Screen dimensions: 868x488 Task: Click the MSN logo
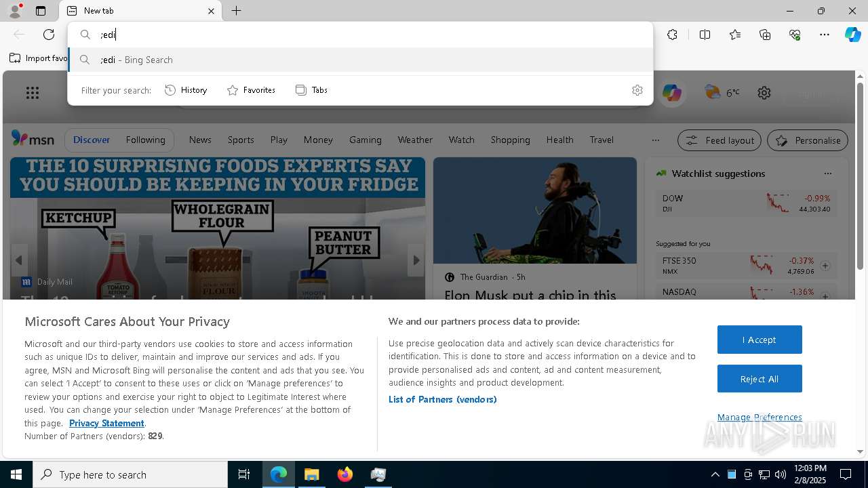33,139
